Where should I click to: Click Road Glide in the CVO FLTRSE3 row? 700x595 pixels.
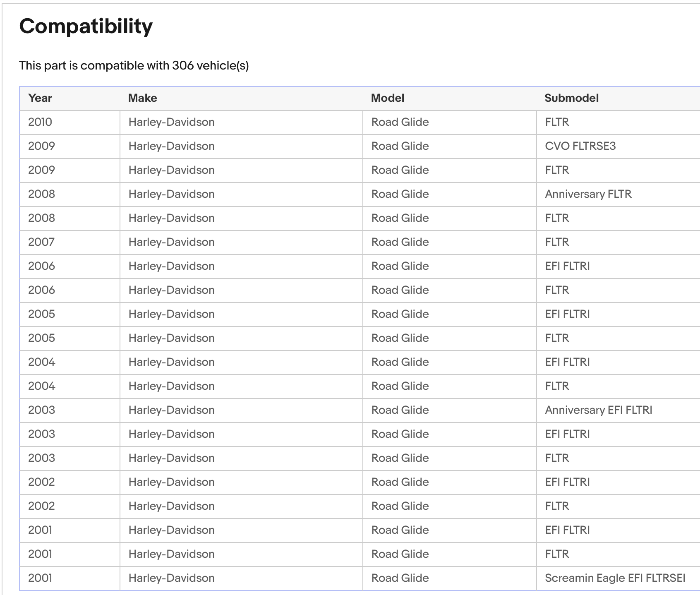click(400, 146)
